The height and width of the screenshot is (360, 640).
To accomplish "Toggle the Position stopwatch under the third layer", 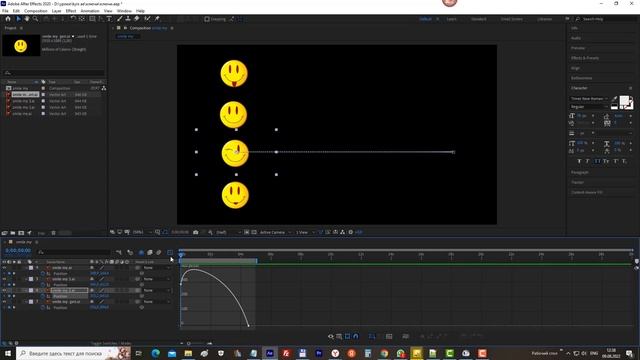I will click(42, 296).
